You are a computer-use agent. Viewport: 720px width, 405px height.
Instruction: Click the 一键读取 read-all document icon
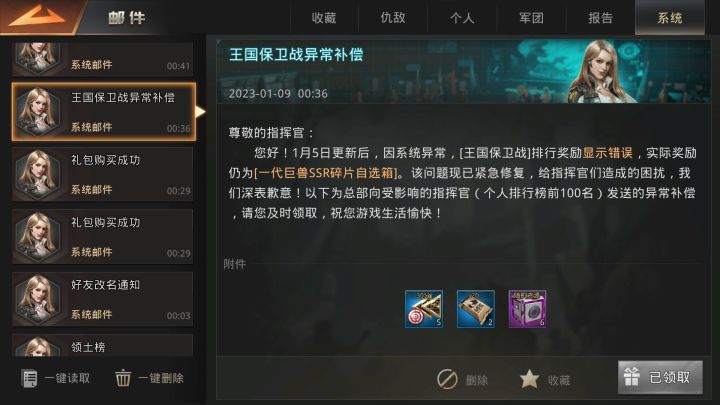click(x=30, y=378)
